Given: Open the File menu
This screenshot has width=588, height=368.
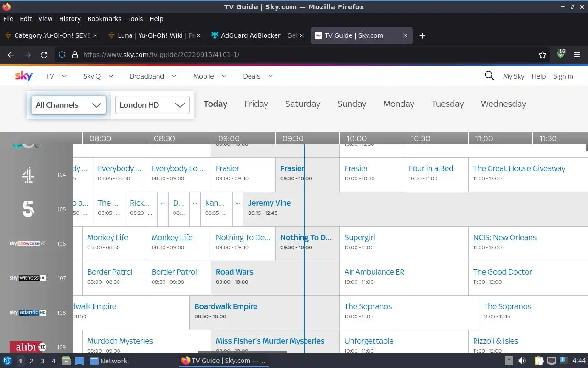Looking at the screenshot, I should pos(8,19).
